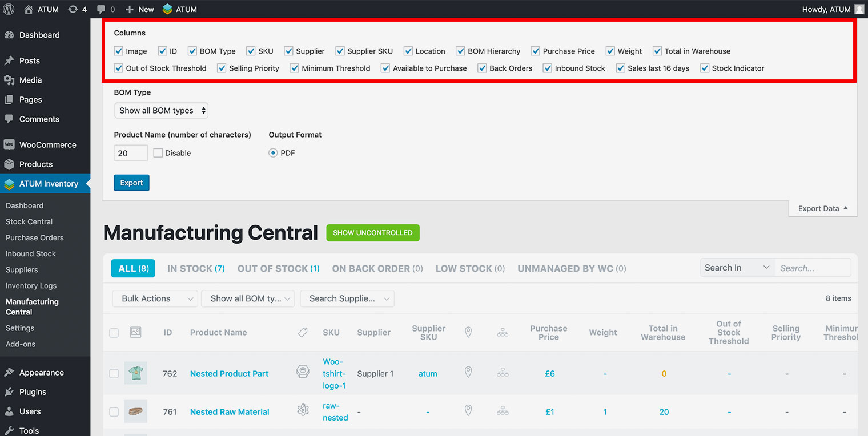Click the Show Uncontrolled button

coord(372,233)
